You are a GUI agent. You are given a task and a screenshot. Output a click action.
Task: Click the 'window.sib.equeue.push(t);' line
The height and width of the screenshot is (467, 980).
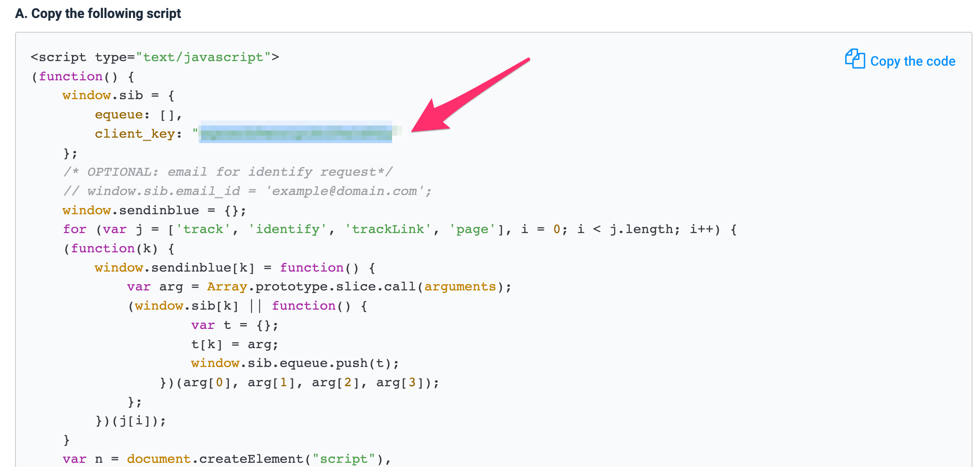pyautogui.click(x=295, y=363)
